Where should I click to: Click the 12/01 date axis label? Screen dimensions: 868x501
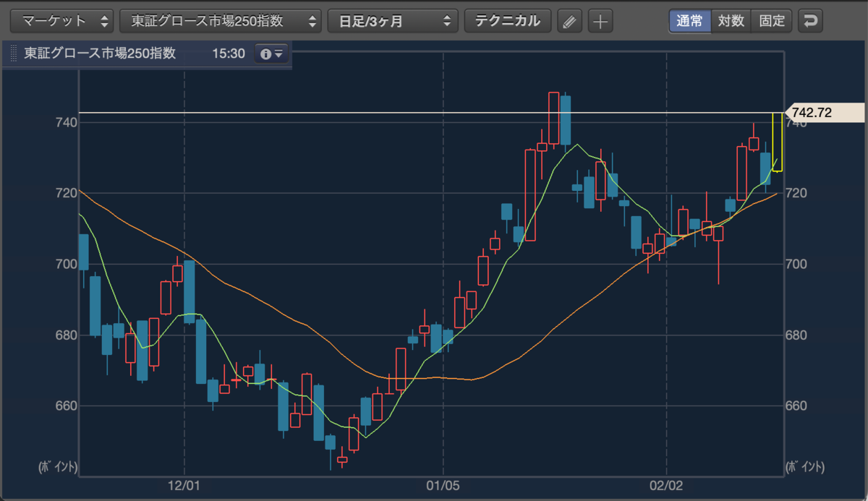(184, 486)
